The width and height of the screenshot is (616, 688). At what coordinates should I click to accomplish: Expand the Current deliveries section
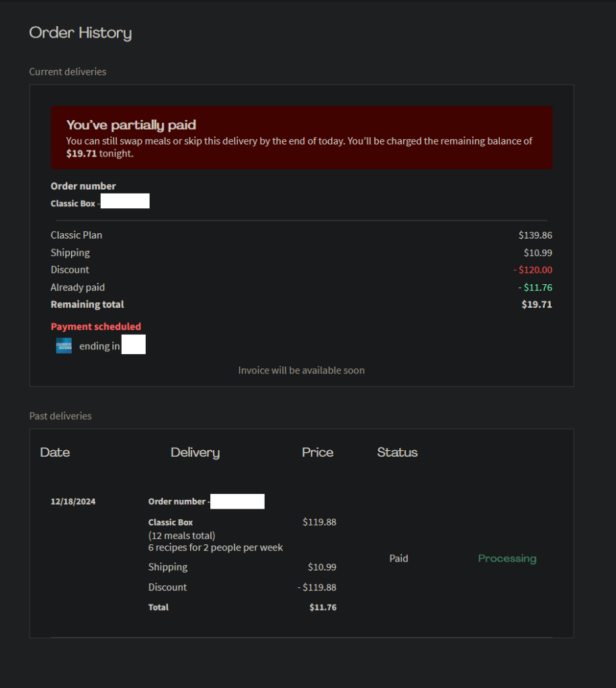[x=67, y=71]
